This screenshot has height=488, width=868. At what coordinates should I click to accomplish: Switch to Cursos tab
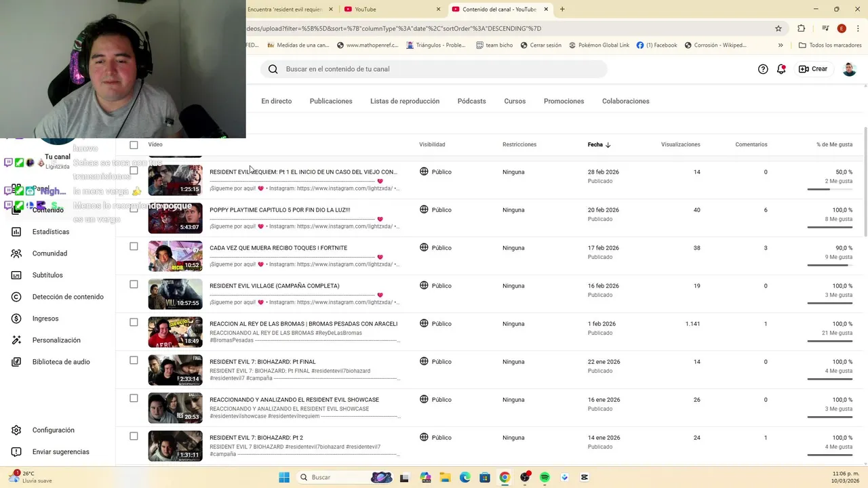(515, 101)
